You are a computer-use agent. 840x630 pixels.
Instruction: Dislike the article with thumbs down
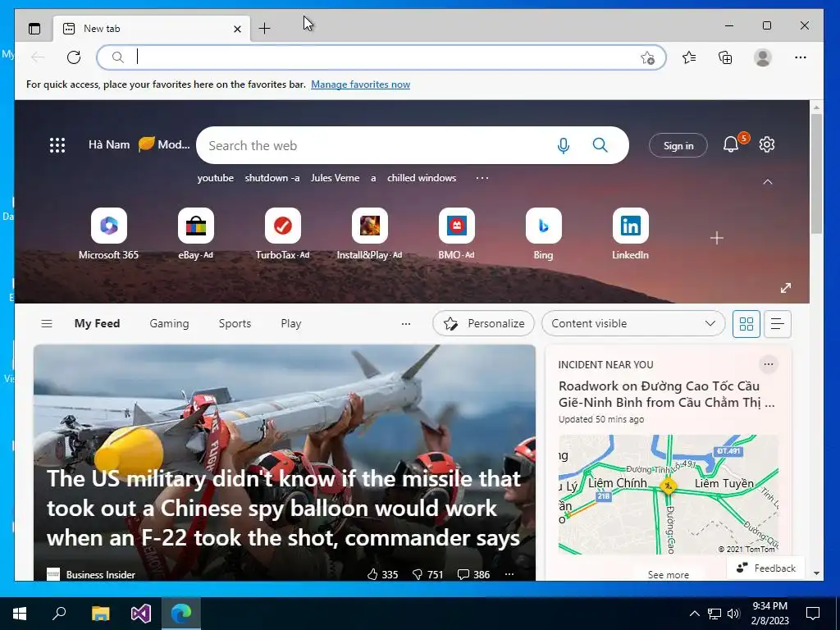(x=427, y=574)
